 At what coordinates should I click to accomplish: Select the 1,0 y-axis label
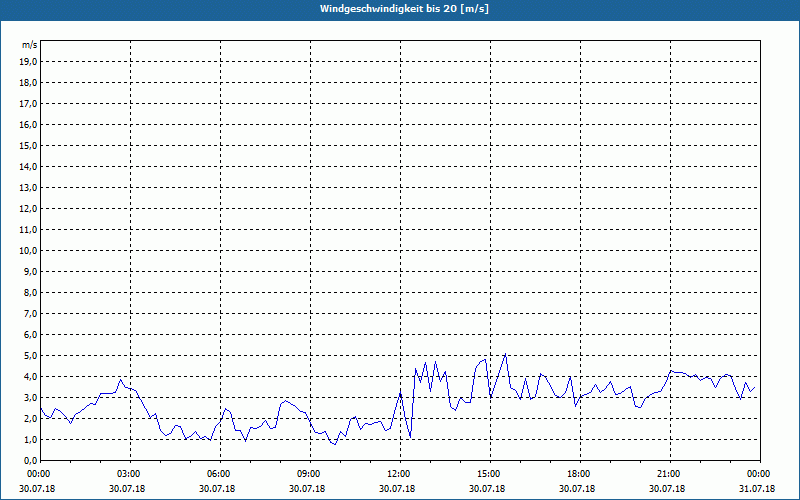30,439
